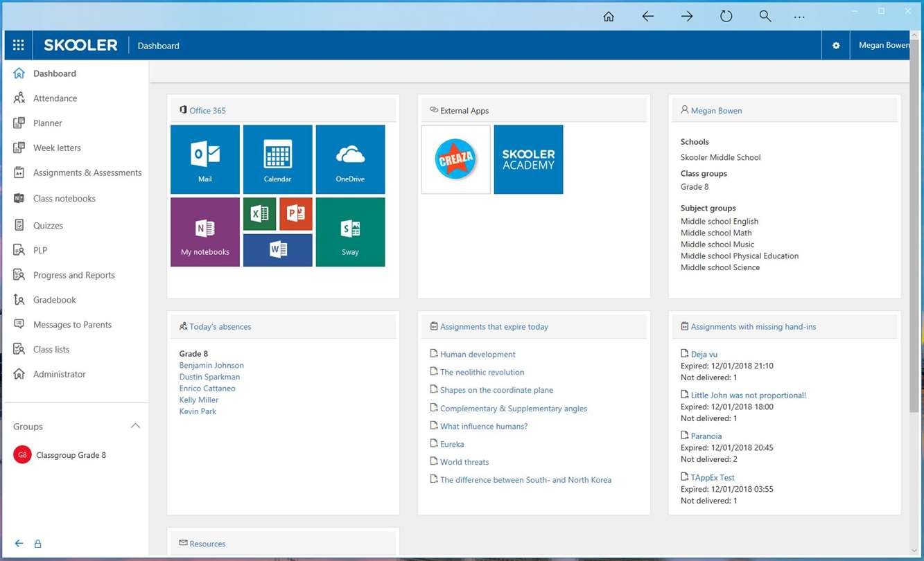Open The neolithic revolution assignment
924x561 pixels.
coord(482,373)
